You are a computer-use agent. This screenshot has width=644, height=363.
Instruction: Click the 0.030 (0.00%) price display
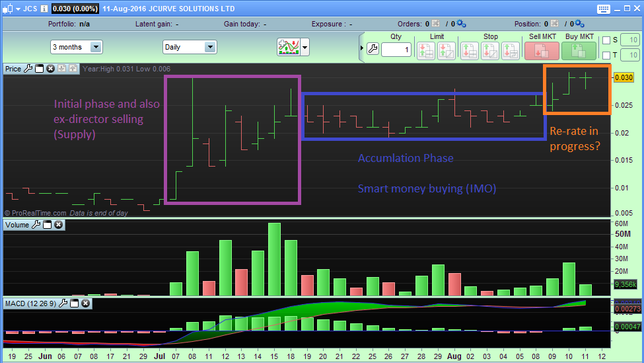[x=75, y=9]
